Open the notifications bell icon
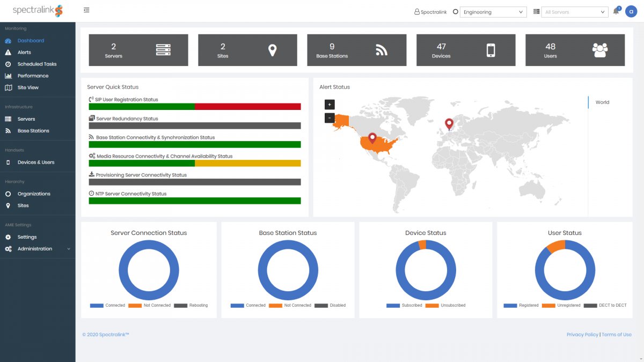The width and height of the screenshot is (644, 362). coord(616,11)
